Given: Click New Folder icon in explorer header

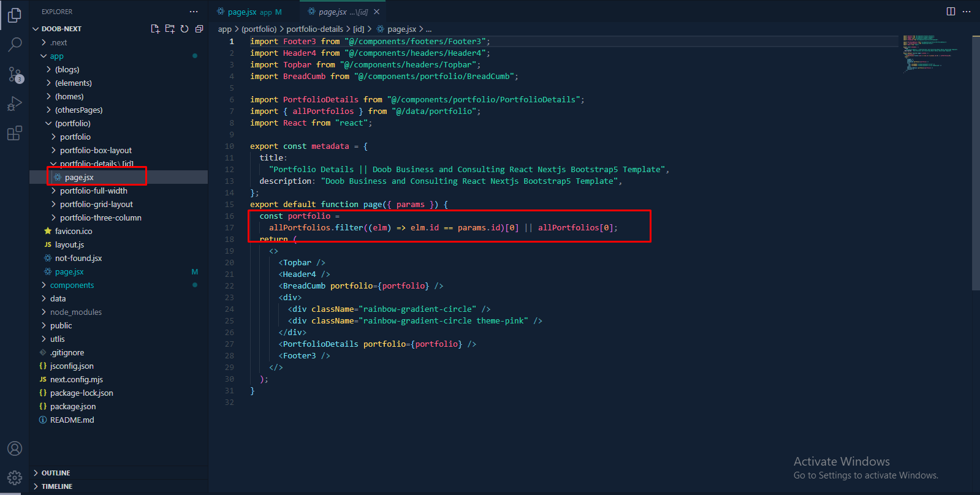Looking at the screenshot, I should (x=170, y=29).
